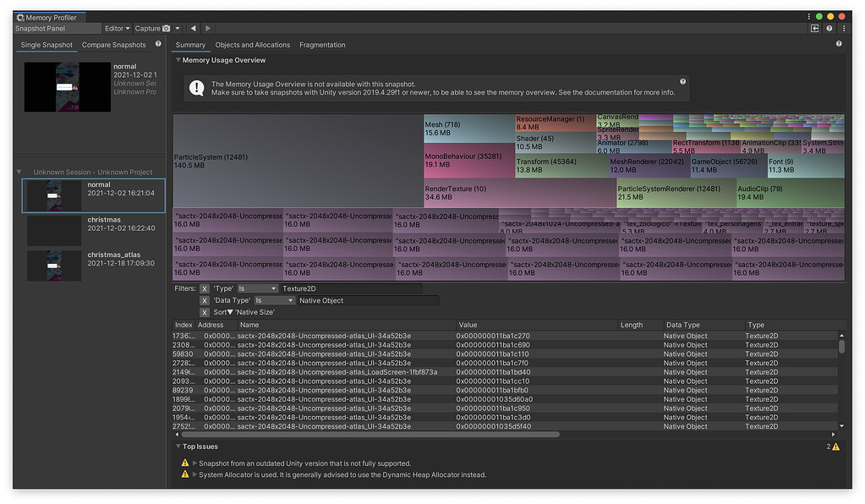This screenshot has height=504, width=865.
Task: Select the System Allocator warning entry
Action: click(x=338, y=474)
